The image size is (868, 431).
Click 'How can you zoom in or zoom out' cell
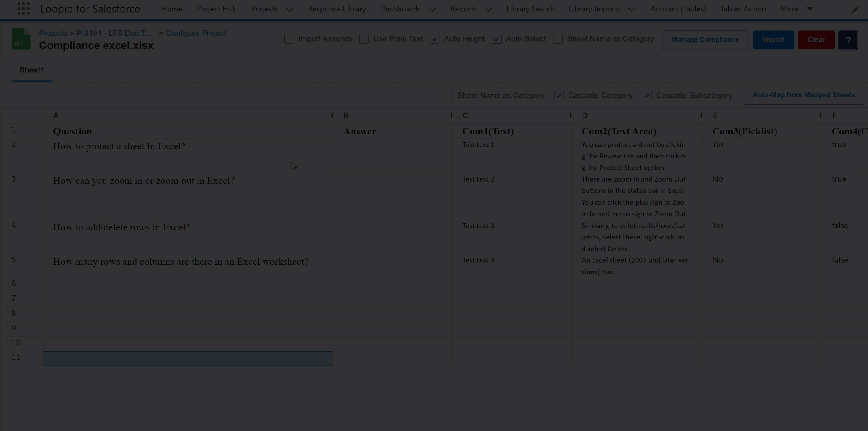tap(188, 196)
